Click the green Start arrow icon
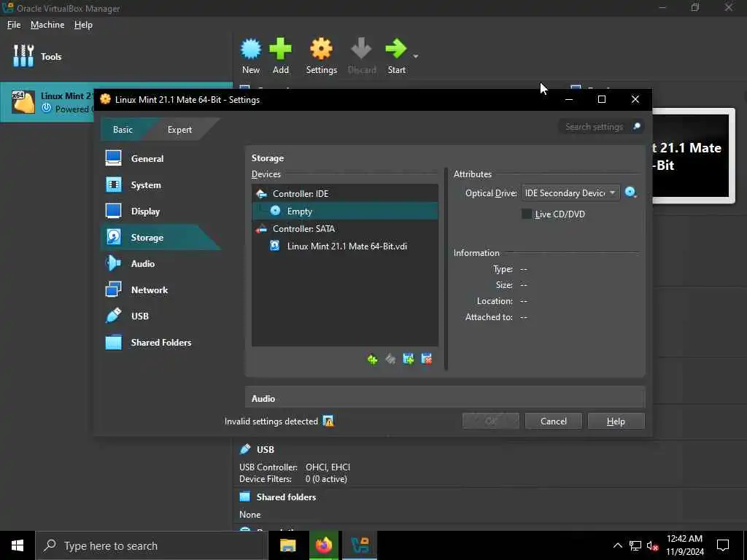The width and height of the screenshot is (747, 560). click(396, 49)
